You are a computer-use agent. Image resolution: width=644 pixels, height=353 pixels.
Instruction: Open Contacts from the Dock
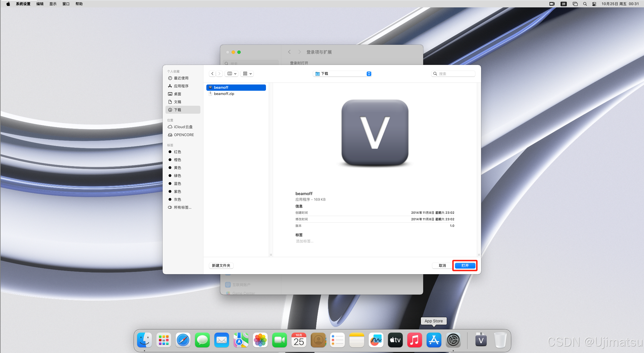[x=318, y=340]
